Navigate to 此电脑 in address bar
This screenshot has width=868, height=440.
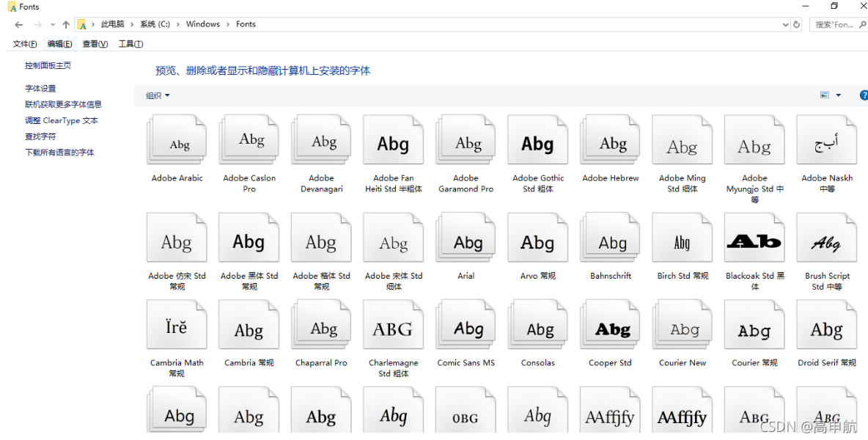click(112, 24)
